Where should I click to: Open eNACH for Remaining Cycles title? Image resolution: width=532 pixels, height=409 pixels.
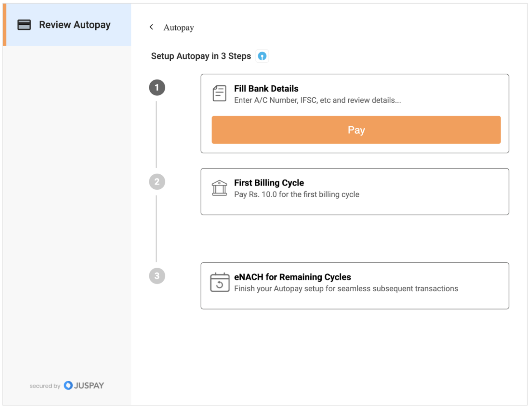click(x=292, y=277)
